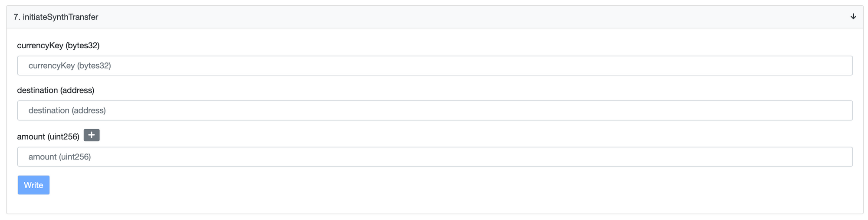The height and width of the screenshot is (220, 868).
Task: Focus the amount (uint256) input field
Action: click(x=435, y=157)
